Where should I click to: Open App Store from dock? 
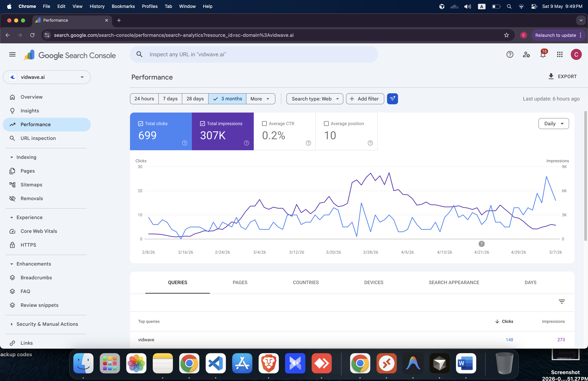pyautogui.click(x=242, y=363)
